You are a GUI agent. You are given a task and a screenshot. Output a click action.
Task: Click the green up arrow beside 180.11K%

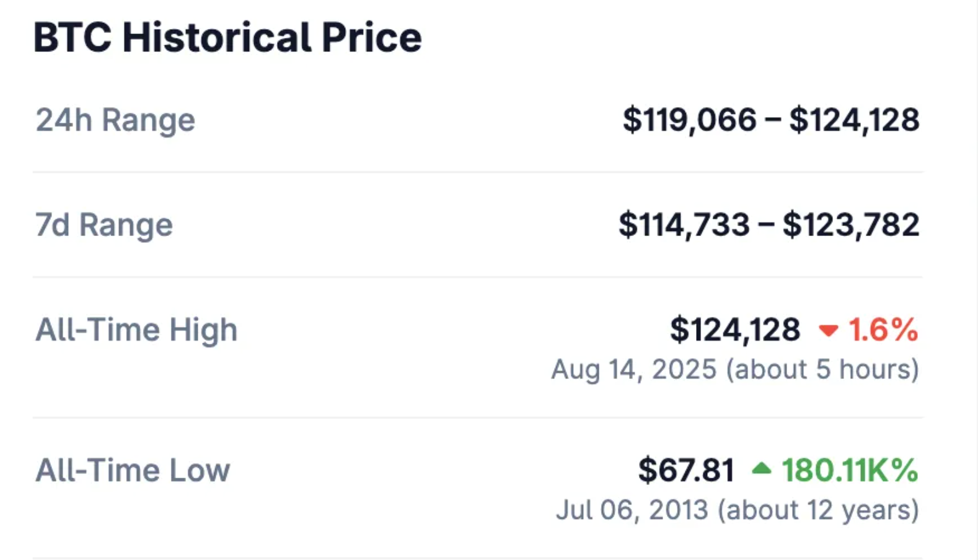(x=761, y=468)
